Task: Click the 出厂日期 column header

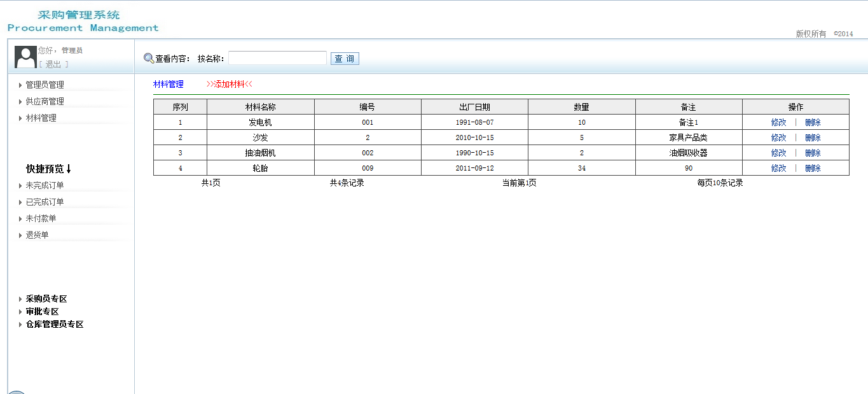Action: tap(474, 107)
